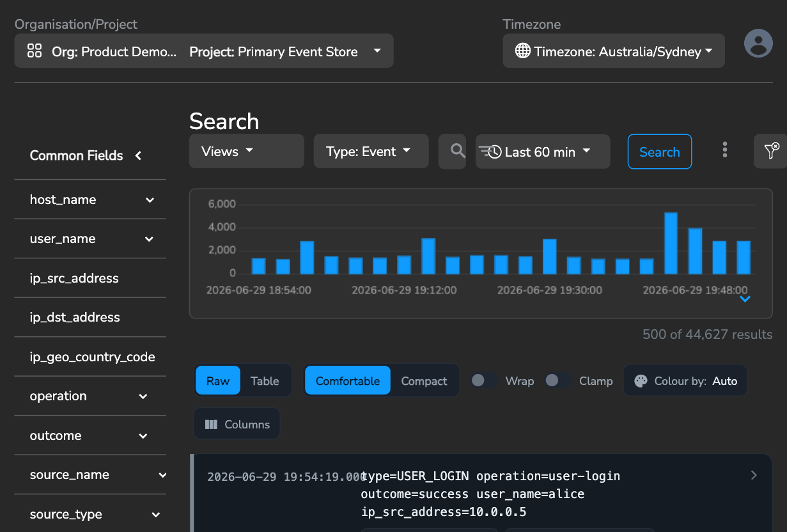
Task: Select the ip_dst_address field
Action: click(x=75, y=318)
